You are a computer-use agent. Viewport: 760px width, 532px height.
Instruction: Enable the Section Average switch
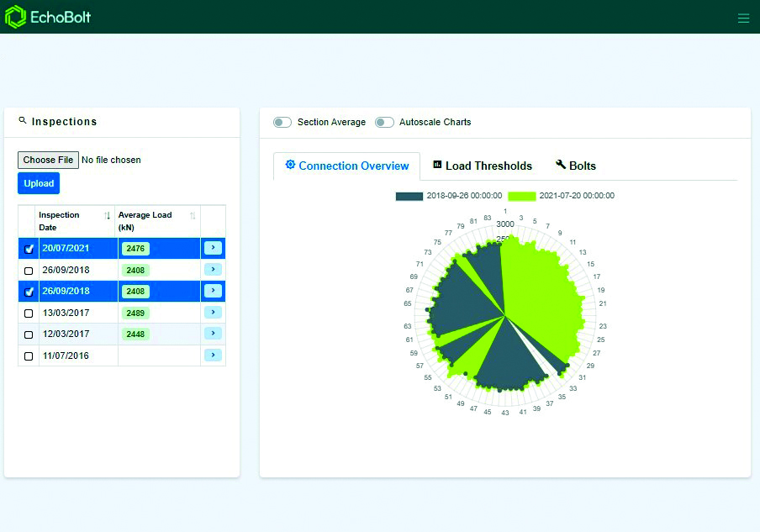(282, 123)
